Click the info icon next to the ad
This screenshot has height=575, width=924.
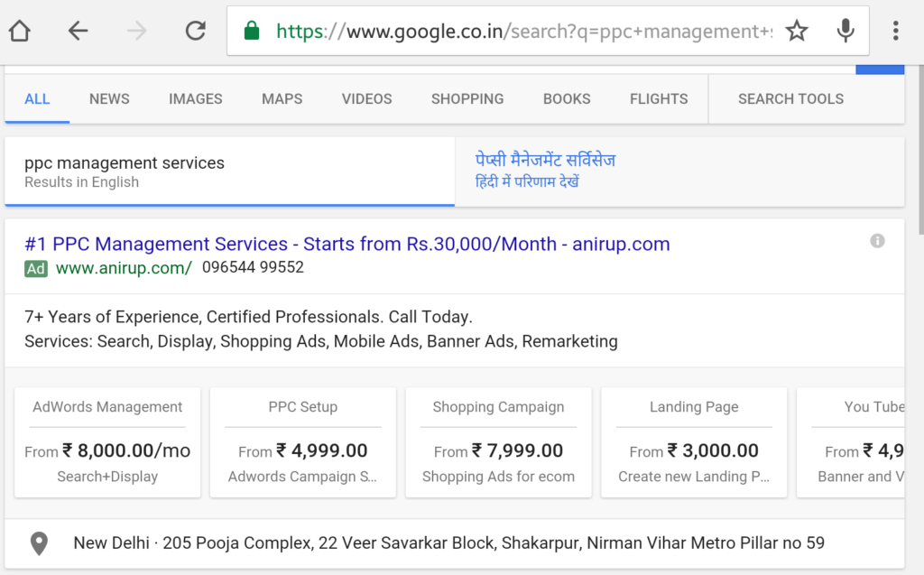[877, 240]
